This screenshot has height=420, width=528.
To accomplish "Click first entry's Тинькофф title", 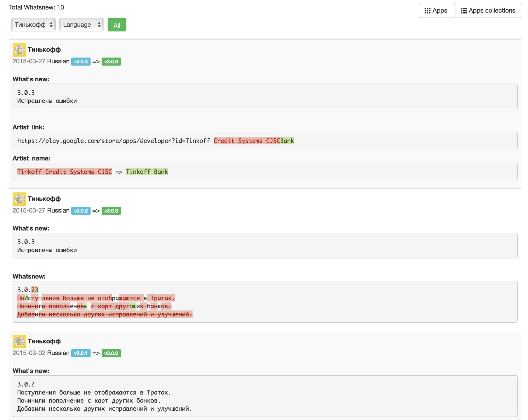I will click(x=44, y=50).
